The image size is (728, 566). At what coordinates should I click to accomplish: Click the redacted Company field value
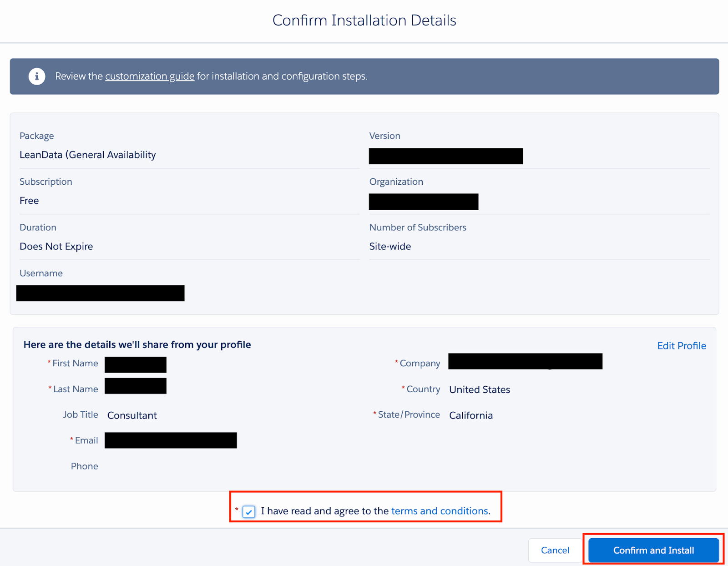click(x=525, y=361)
